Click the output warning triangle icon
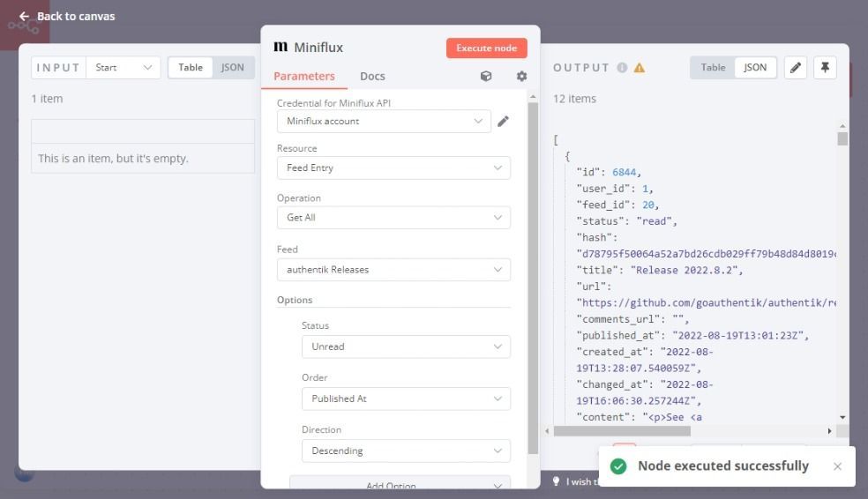This screenshot has width=868, height=499. click(x=640, y=68)
